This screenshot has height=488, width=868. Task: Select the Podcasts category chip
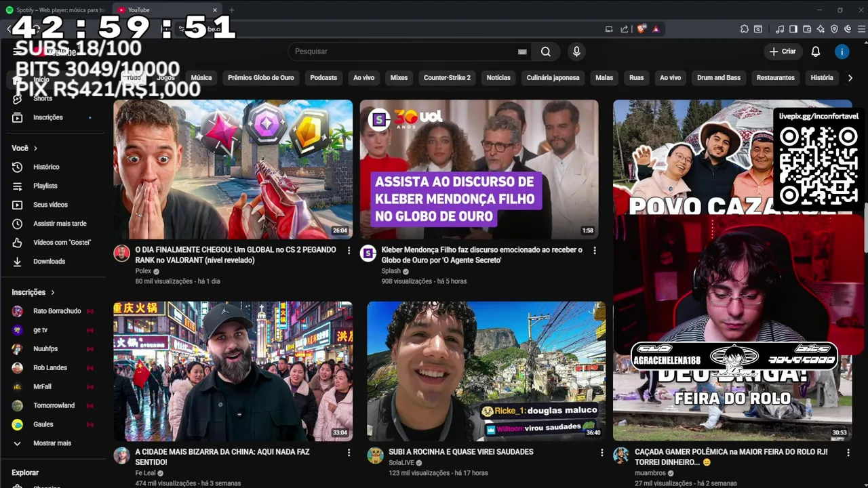point(323,78)
